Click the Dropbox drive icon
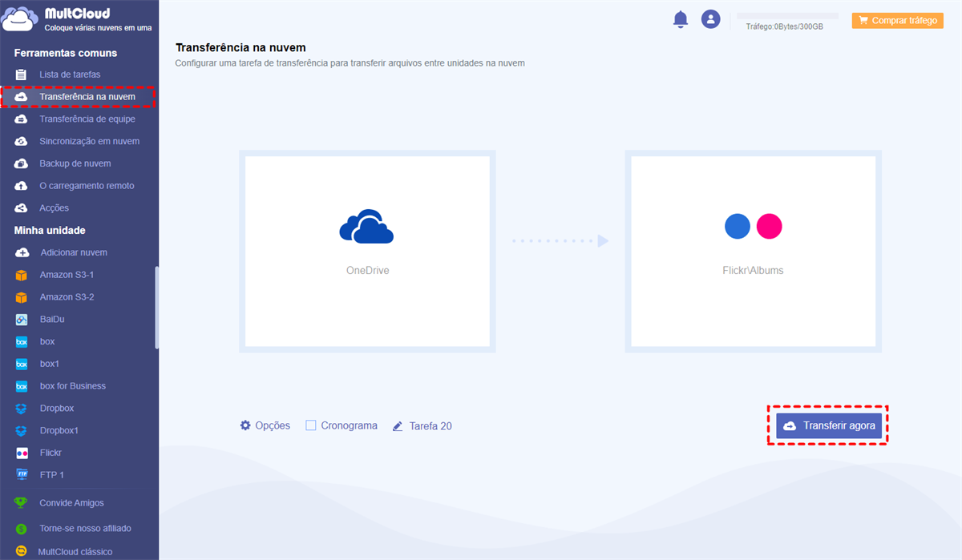This screenshot has width=962, height=560. (22, 409)
